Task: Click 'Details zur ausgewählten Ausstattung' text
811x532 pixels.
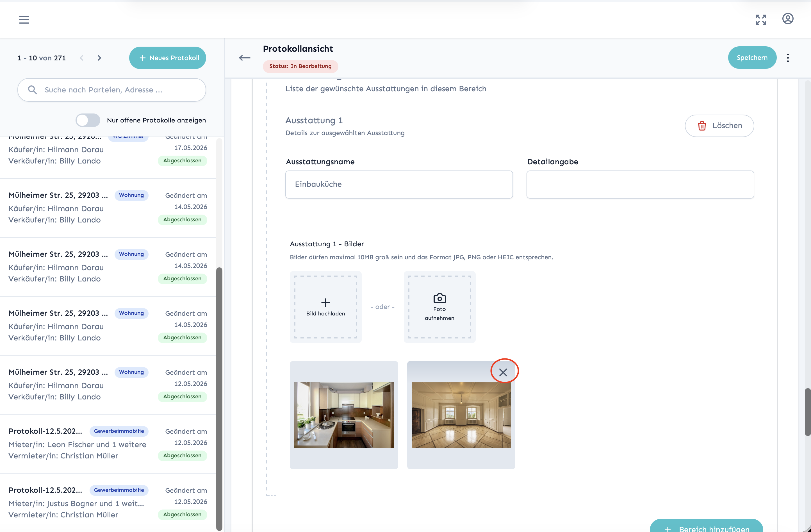Action: click(x=345, y=133)
